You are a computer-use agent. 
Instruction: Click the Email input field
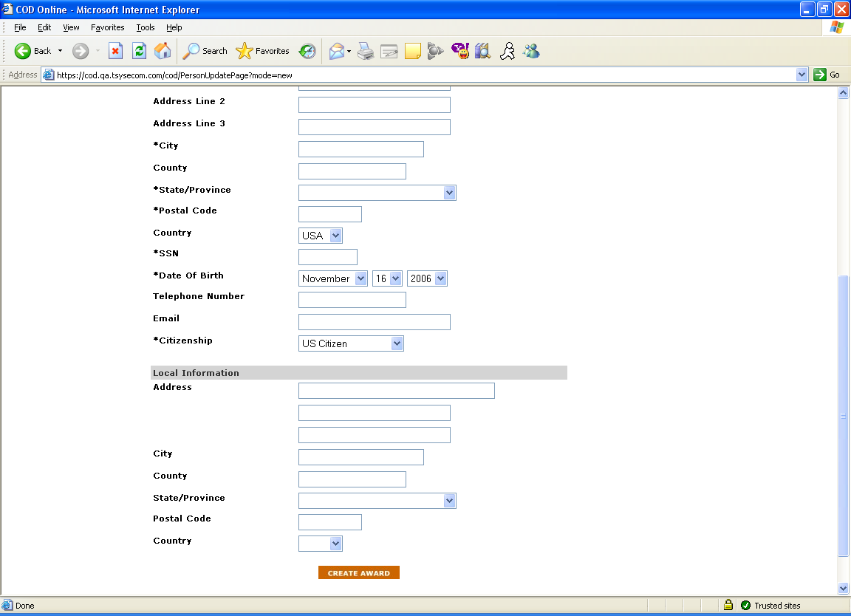(x=374, y=322)
